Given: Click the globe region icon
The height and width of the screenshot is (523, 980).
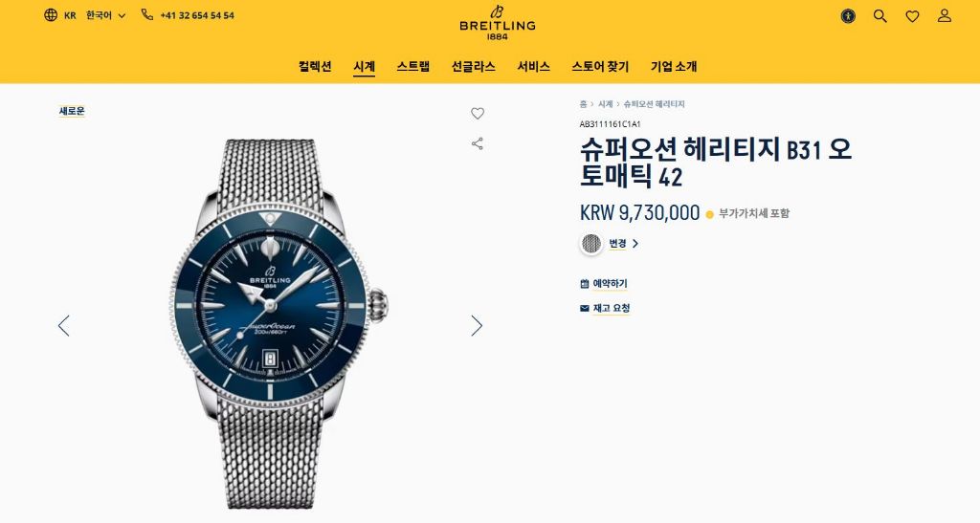Looking at the screenshot, I should click(51, 15).
